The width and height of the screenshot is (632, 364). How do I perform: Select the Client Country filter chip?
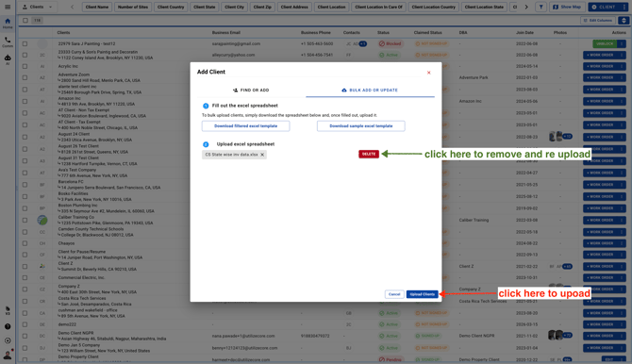(171, 7)
